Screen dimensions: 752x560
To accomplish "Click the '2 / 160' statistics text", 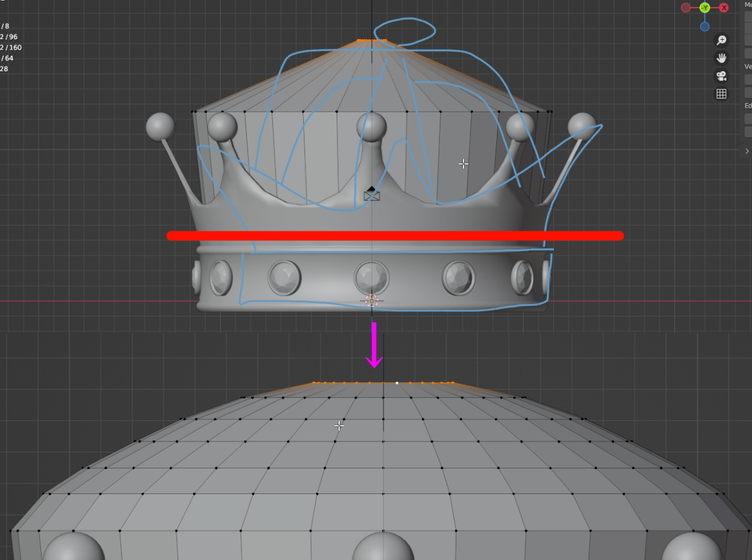I will point(10,47).
